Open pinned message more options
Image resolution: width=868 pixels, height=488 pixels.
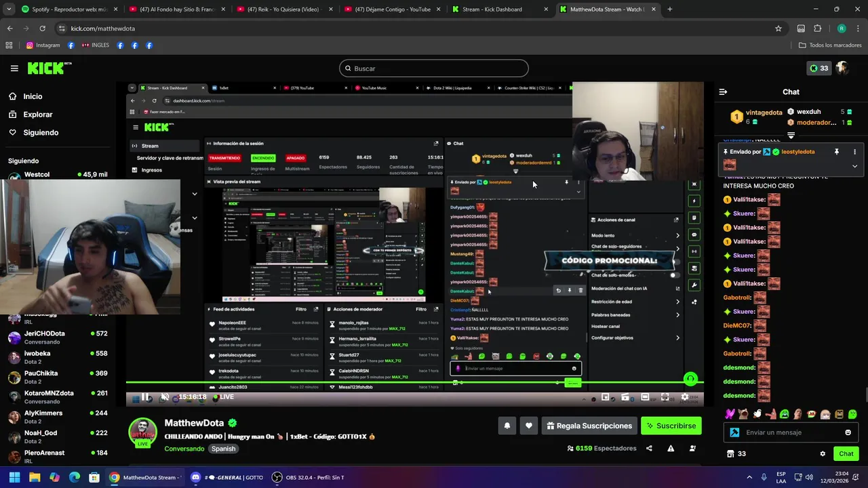854,152
